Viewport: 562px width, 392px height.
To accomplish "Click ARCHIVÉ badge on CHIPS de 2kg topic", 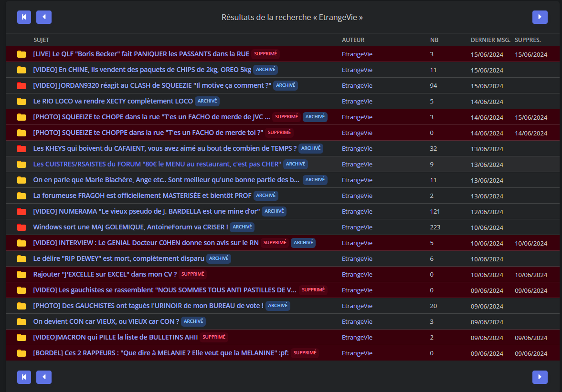I will pyautogui.click(x=265, y=70).
